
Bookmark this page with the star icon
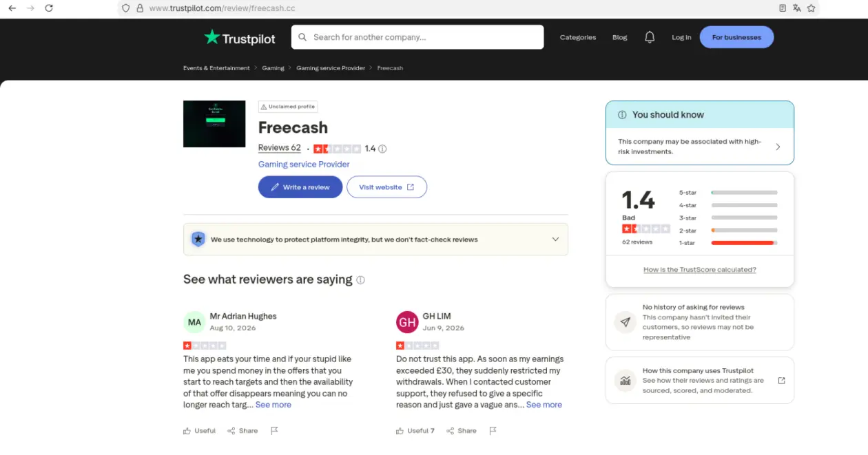click(x=812, y=8)
